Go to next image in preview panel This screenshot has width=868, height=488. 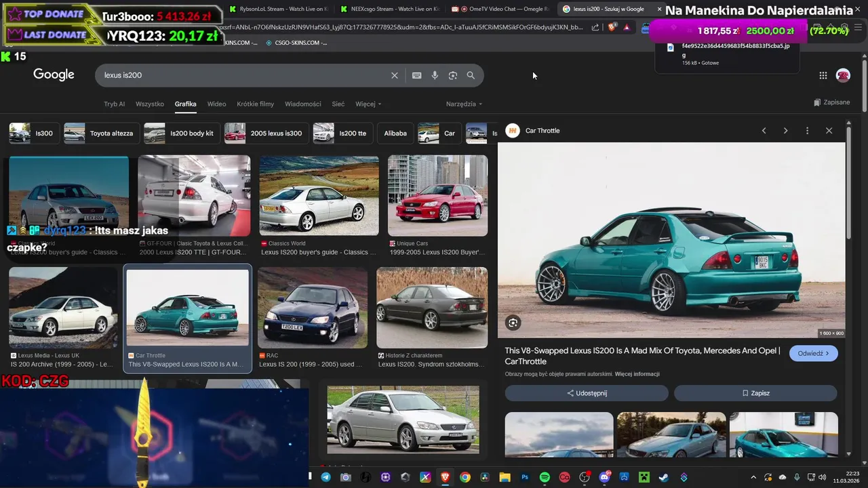(x=785, y=131)
